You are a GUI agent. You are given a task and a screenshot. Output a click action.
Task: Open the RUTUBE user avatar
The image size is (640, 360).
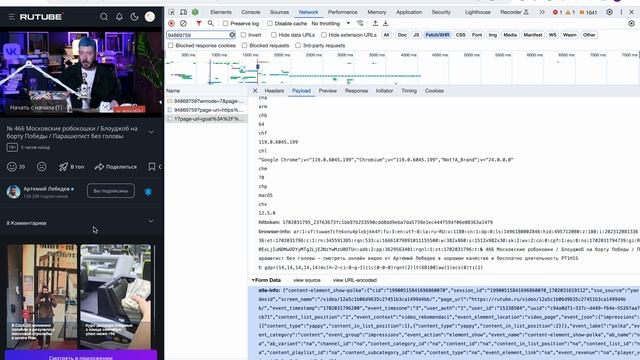[150, 17]
